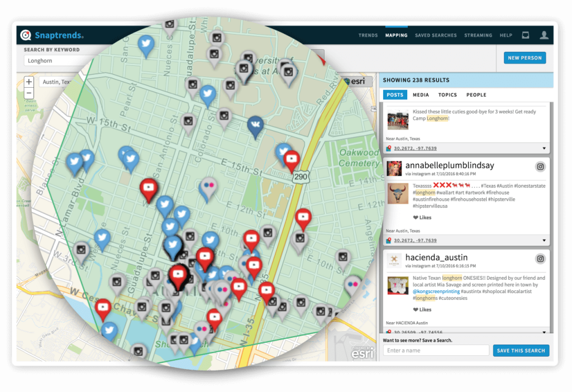Click location marker icon under annabelleplumblindsay post

tap(389, 241)
